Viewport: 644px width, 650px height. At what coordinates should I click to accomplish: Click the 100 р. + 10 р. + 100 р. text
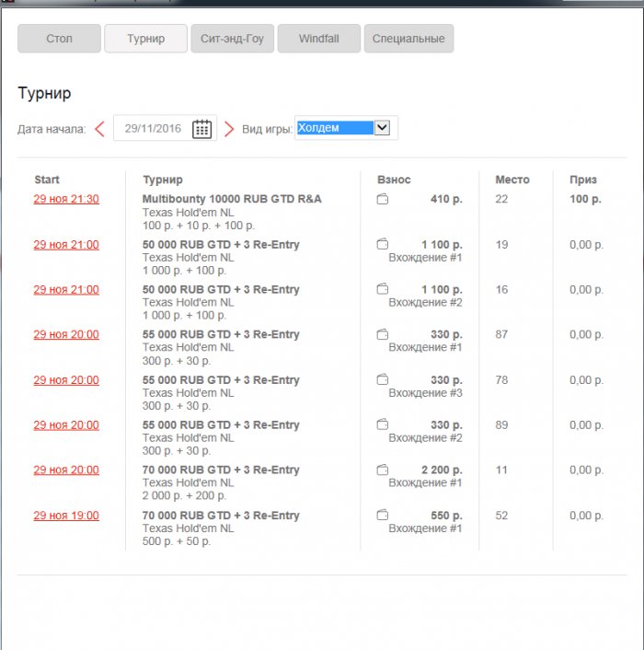click(199, 226)
